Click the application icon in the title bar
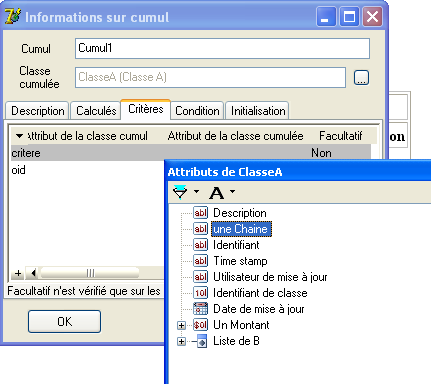 coord(13,16)
